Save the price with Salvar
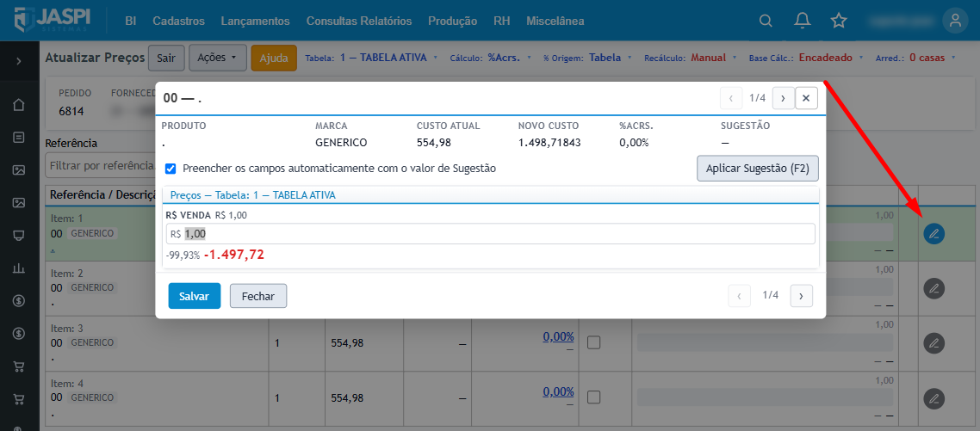The image size is (980, 431). tap(195, 296)
